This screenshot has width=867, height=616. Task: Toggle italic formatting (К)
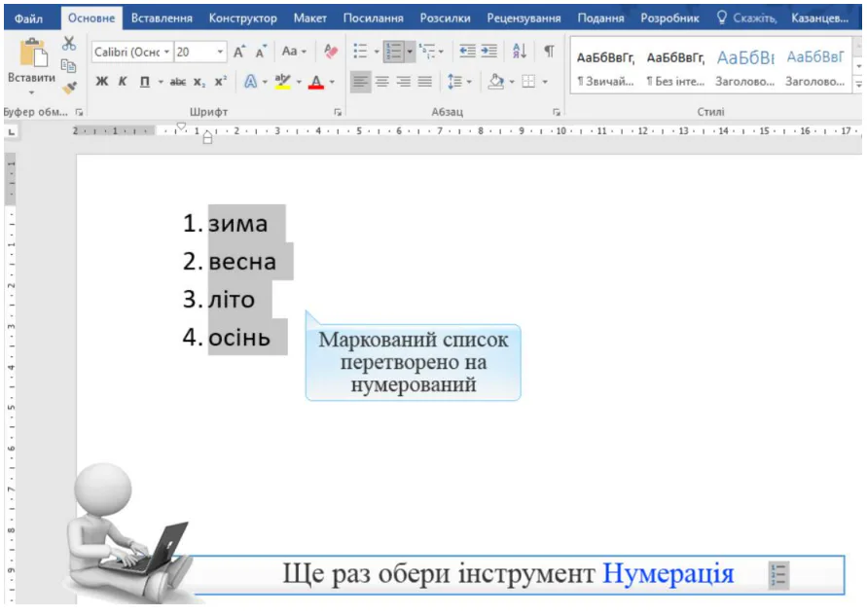click(123, 83)
